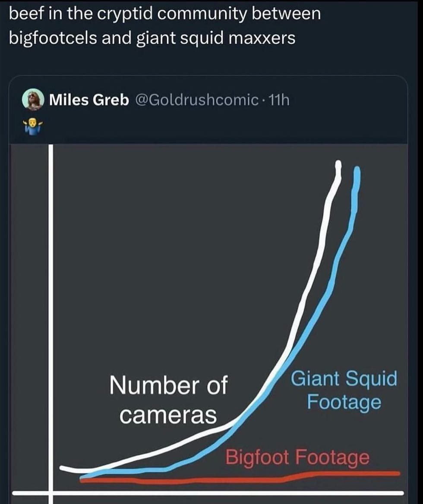423x504 pixels.
Task: Click the 'Bigfoot Footage' red label
Action: coord(297,457)
